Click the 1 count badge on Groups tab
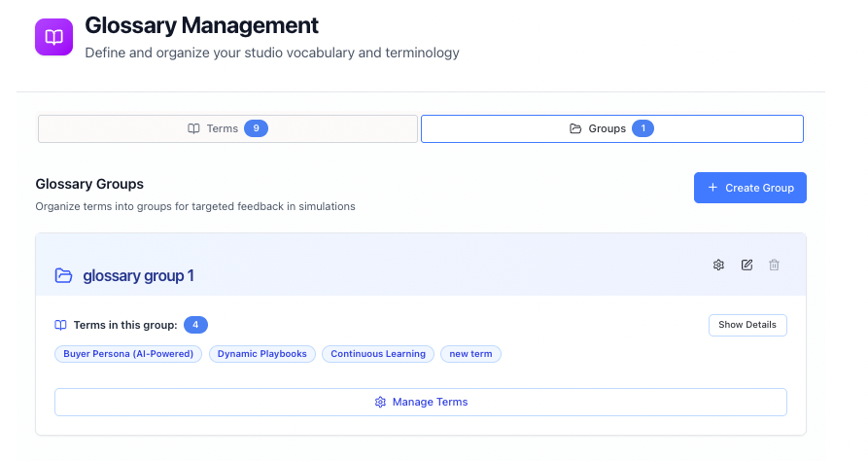868x461 pixels. [642, 128]
